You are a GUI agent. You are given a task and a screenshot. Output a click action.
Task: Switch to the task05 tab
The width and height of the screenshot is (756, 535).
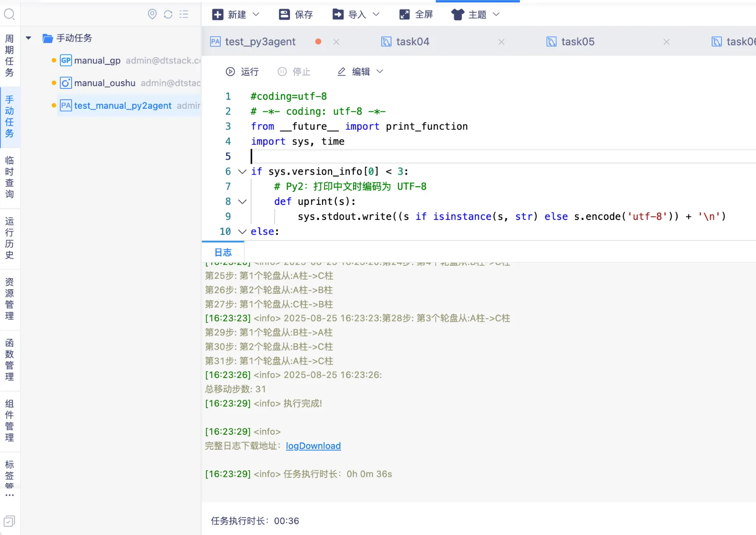pyautogui.click(x=577, y=42)
